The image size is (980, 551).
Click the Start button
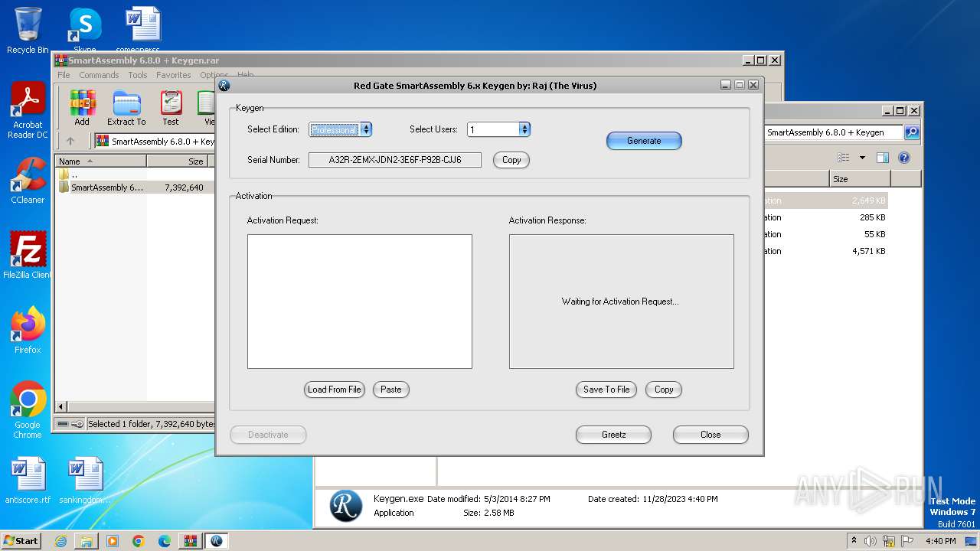pos(21,540)
